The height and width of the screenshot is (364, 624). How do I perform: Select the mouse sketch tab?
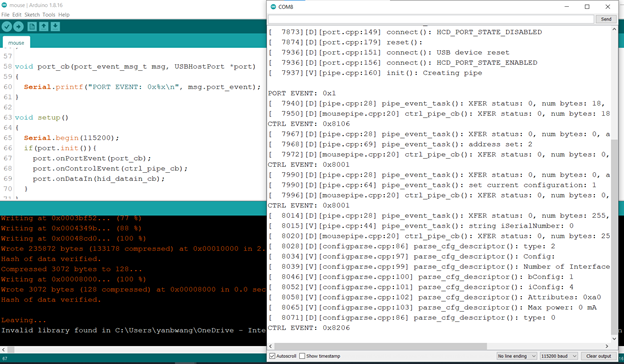(x=16, y=43)
